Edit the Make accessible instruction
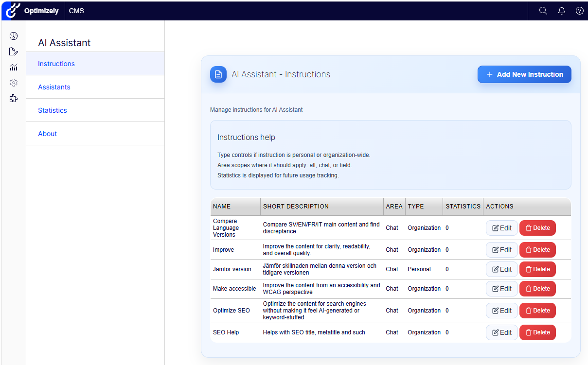 click(502, 289)
